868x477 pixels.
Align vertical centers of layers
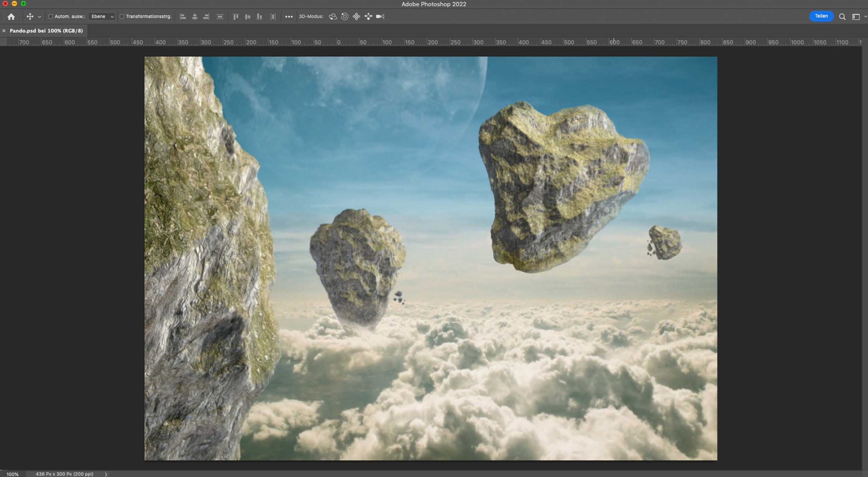point(248,16)
